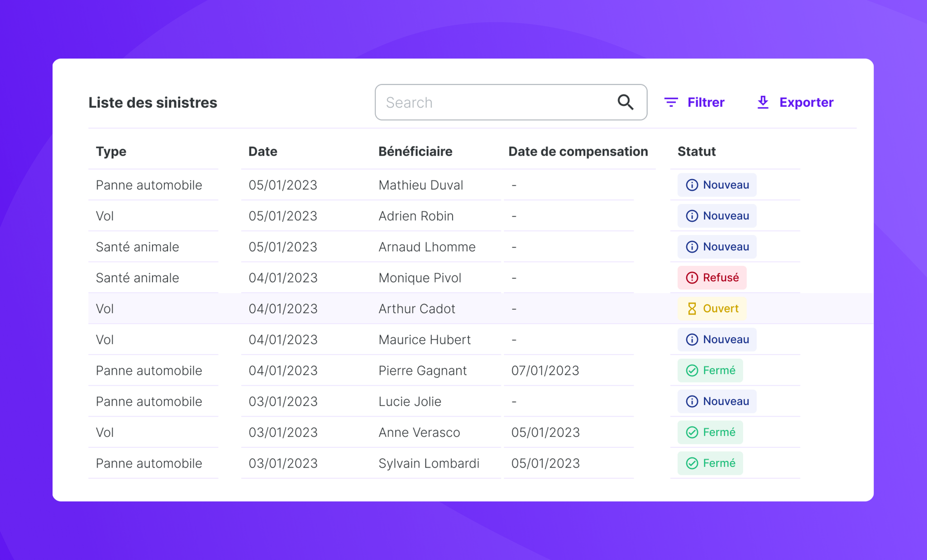Screen dimensions: 927x560
Task: Click Santé animale type in Monique Pivol row
Action: coord(137,278)
